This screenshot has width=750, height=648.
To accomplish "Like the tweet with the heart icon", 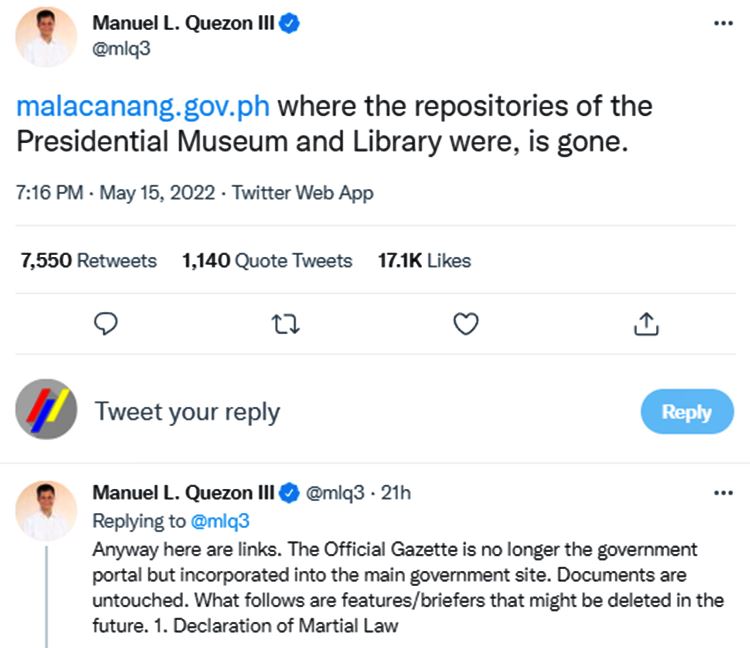I will (x=466, y=324).
